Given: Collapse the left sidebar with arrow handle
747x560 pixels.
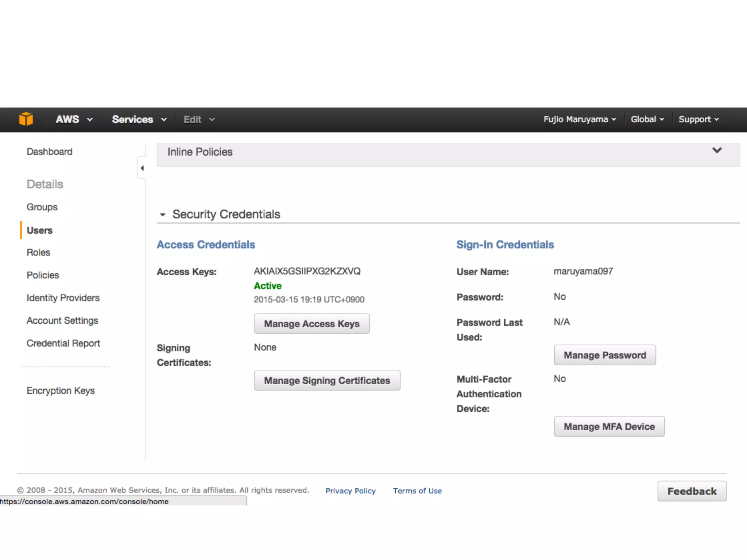Looking at the screenshot, I should coord(142,168).
